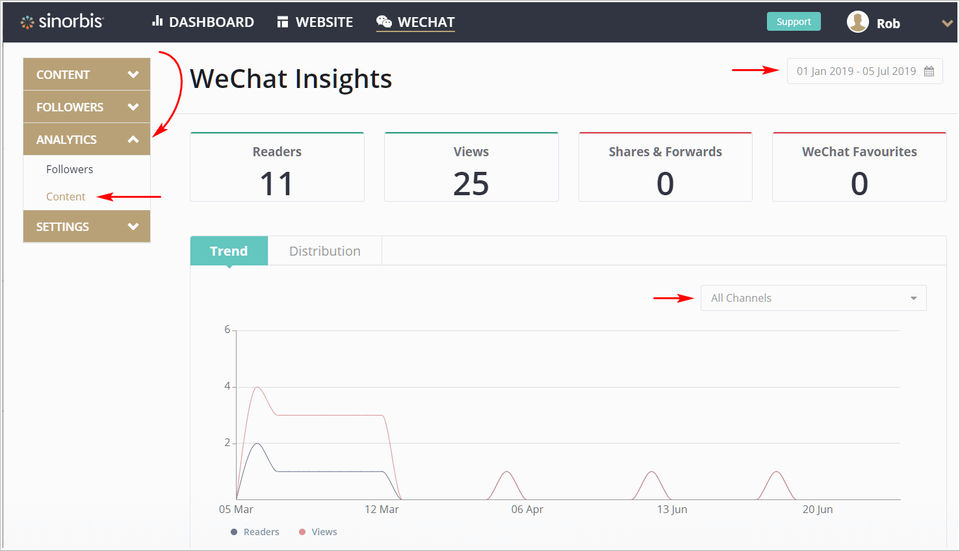960x551 pixels.
Task: Open Followers under Analytics
Action: tap(69, 169)
